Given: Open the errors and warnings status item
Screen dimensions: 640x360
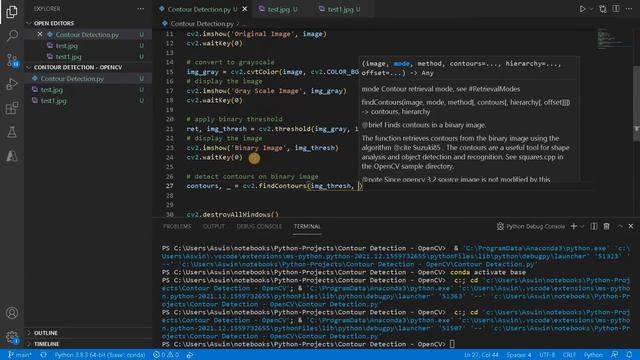Looking at the screenshot, I should pos(166,355).
